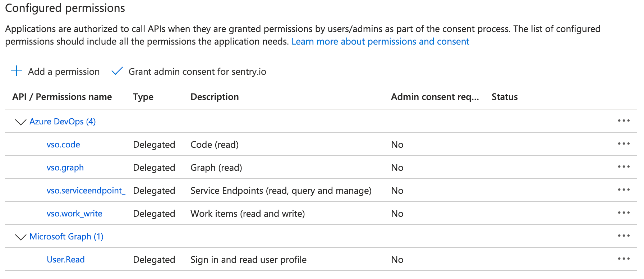Open the User.Read permission
The image size is (644, 279).
click(x=66, y=260)
